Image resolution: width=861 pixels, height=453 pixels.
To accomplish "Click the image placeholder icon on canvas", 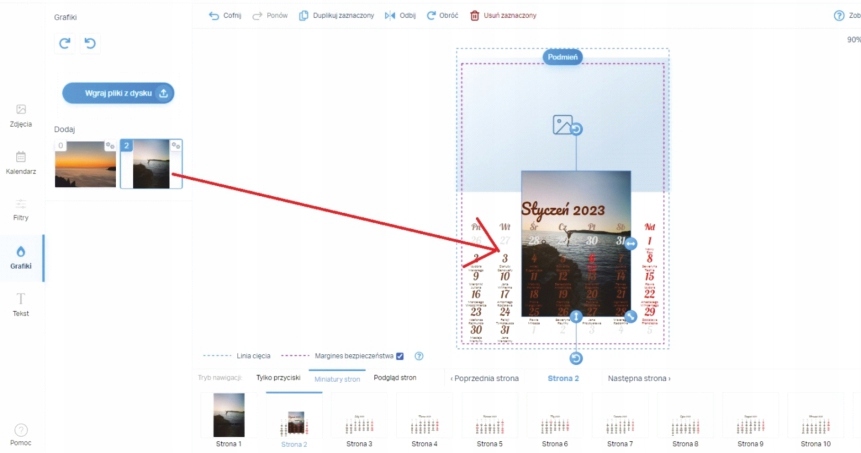I will point(562,125).
